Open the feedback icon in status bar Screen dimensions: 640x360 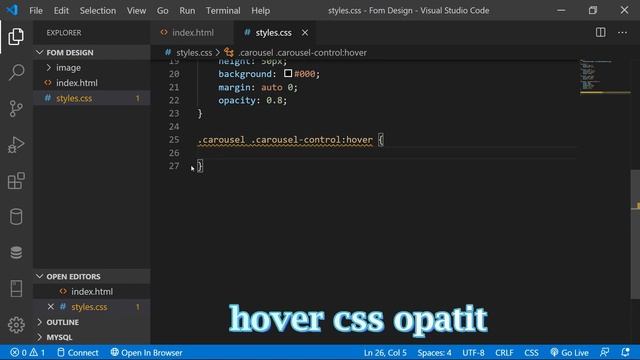coord(604,353)
